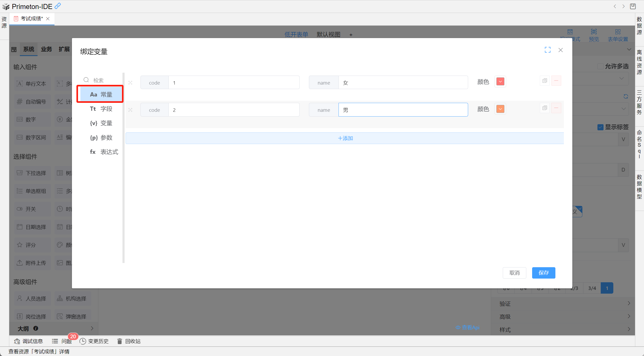Click the link icon beside Primeton-IDE
Image resolution: width=644 pixels, height=356 pixels.
(x=58, y=6)
